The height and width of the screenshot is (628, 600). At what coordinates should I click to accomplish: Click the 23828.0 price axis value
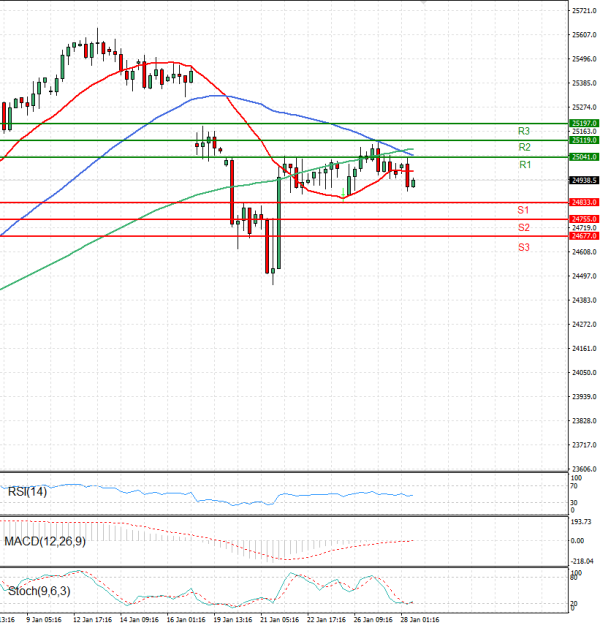(x=584, y=421)
